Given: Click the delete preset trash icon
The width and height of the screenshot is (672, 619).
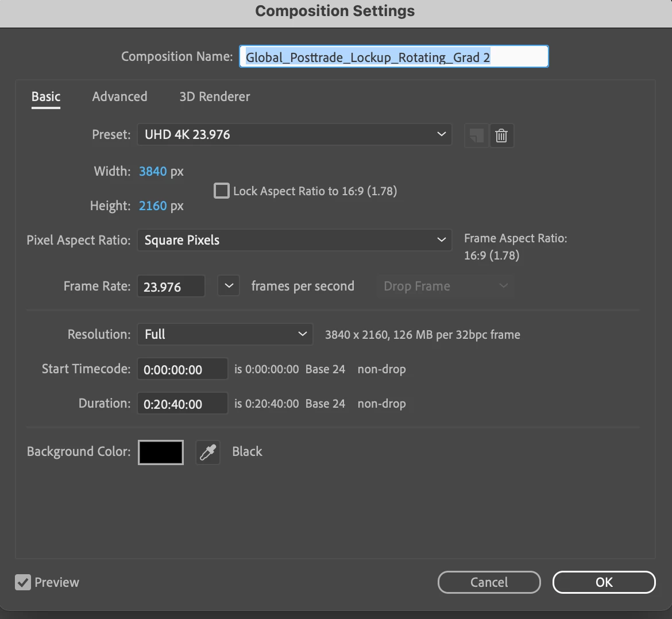Looking at the screenshot, I should (501, 136).
